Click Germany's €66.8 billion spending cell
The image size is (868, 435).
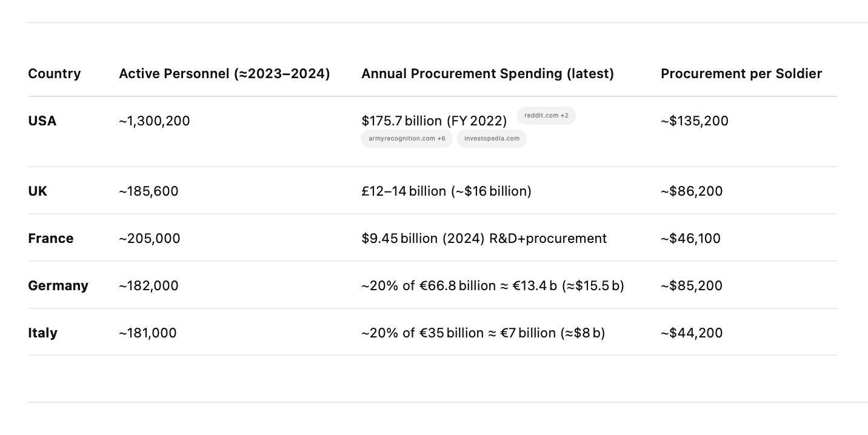[493, 285]
